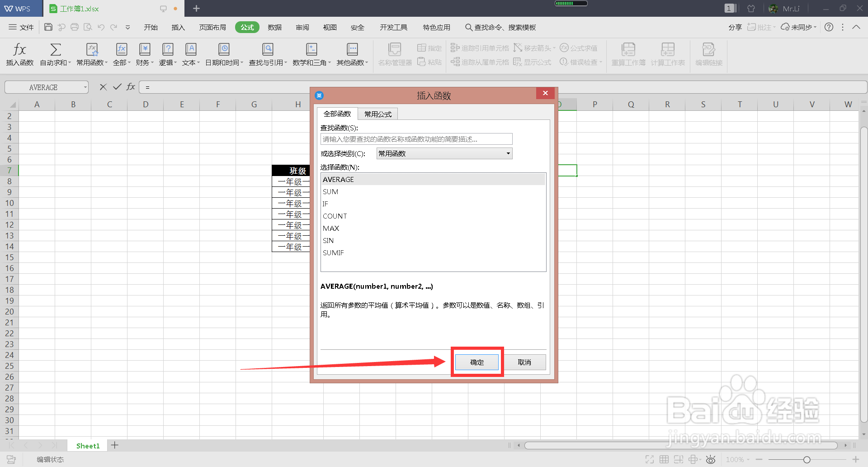Open the 文件 file menu

pyautogui.click(x=21, y=27)
